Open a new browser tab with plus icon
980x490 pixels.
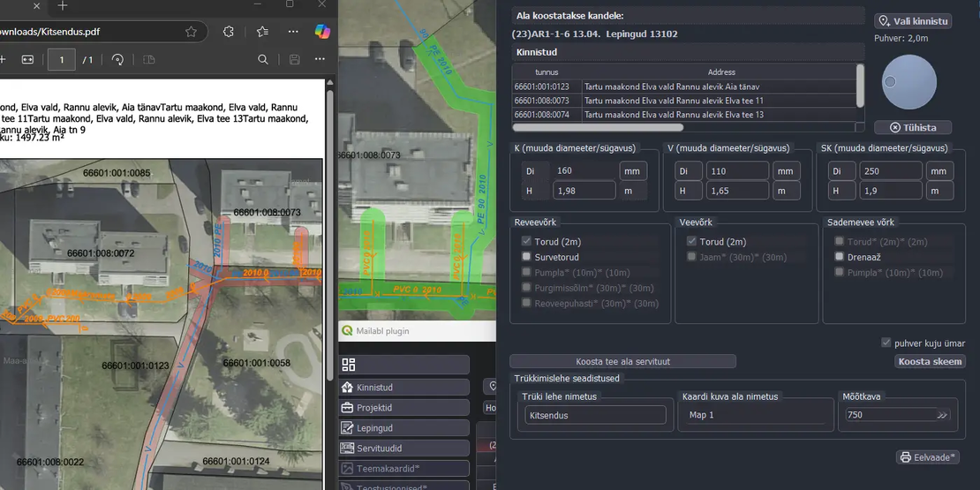coord(63,5)
